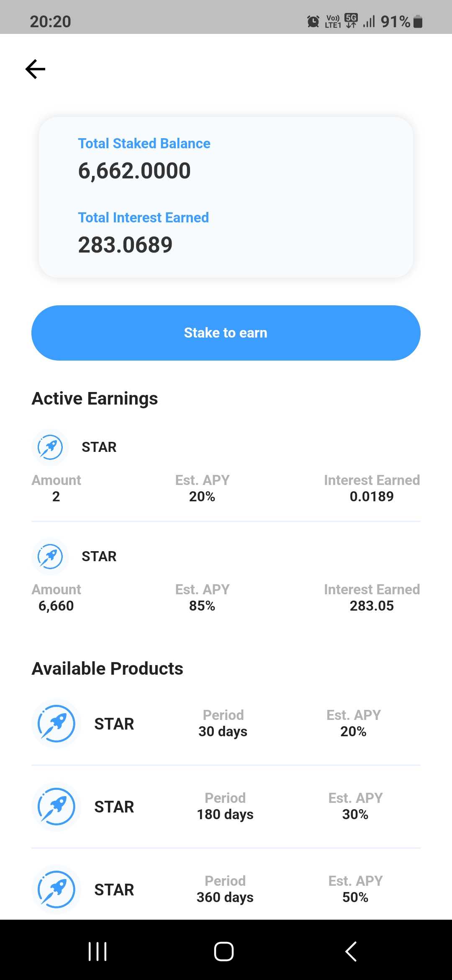Viewport: 452px width, 980px height.
Task: Open the alarm icon in status bar
Action: (313, 21)
